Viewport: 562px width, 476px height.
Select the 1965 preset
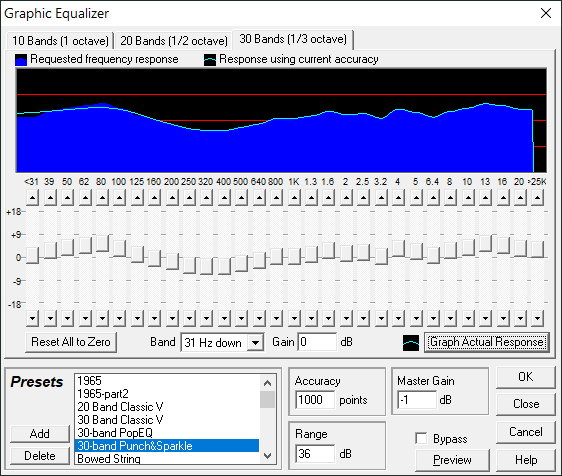click(x=167, y=381)
